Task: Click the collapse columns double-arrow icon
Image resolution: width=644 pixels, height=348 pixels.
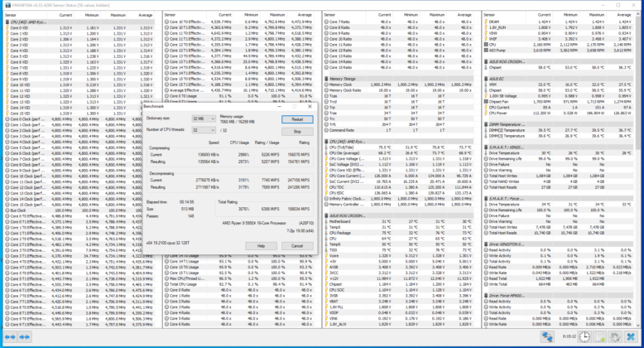Action: [24, 337]
